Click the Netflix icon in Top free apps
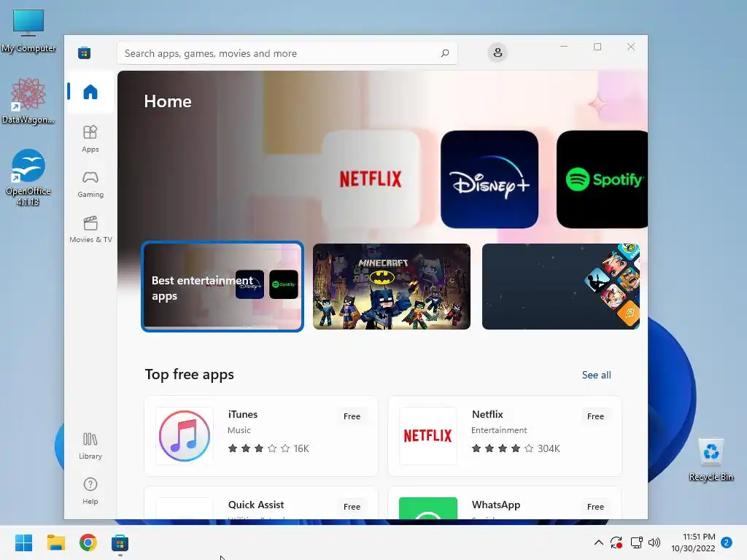Image resolution: width=747 pixels, height=560 pixels. coord(427,436)
